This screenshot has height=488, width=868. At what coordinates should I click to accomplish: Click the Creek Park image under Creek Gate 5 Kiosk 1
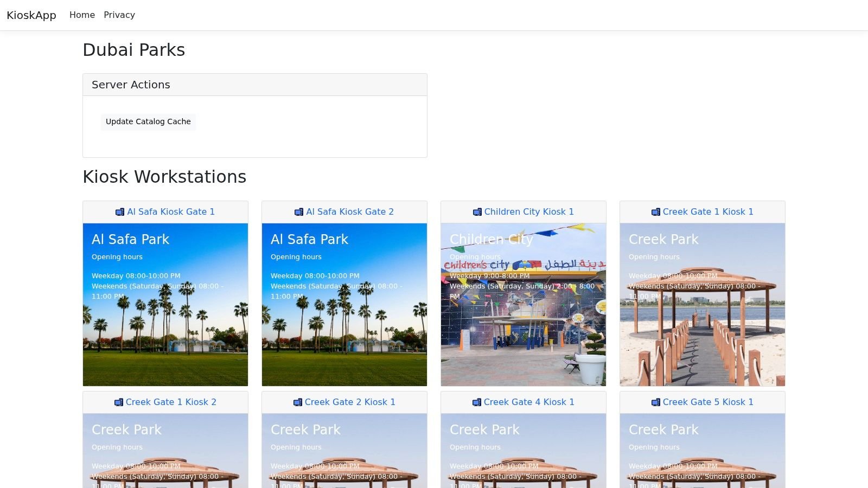703,451
